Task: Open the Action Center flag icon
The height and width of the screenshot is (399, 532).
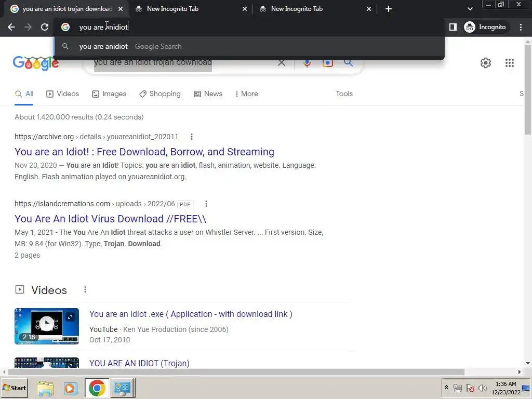Action: pyautogui.click(x=470, y=388)
